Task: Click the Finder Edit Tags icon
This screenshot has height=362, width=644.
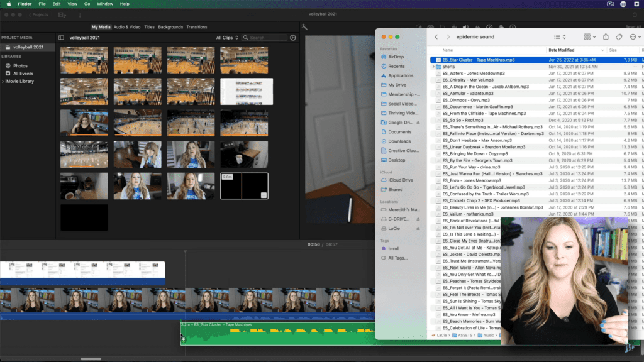Action: point(619,37)
